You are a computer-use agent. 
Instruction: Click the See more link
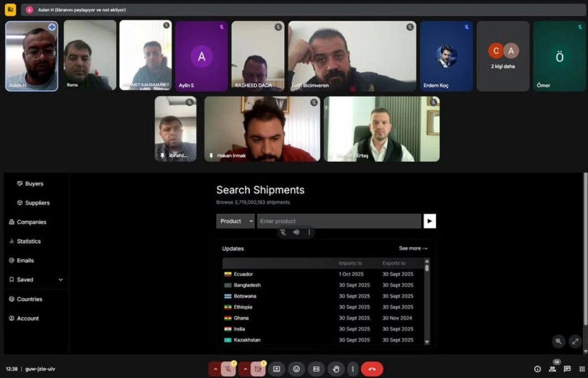pyautogui.click(x=413, y=249)
